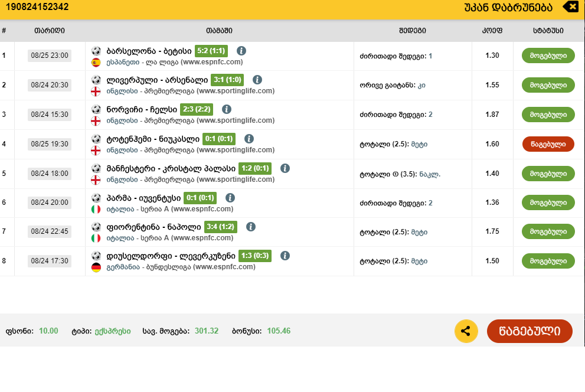The width and height of the screenshot is (585, 392).
Task: Click the სტატუსი column header
Action: click(x=548, y=31)
